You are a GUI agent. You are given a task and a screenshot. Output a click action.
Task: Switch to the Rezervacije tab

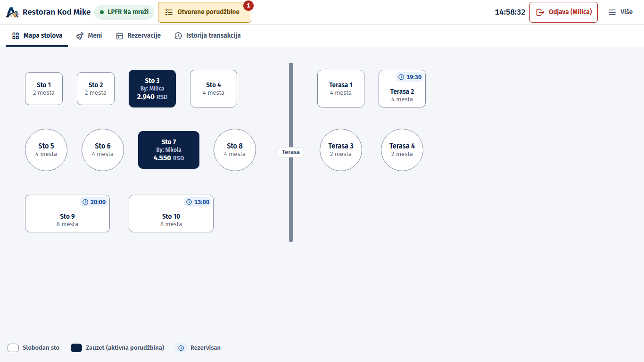click(x=139, y=36)
